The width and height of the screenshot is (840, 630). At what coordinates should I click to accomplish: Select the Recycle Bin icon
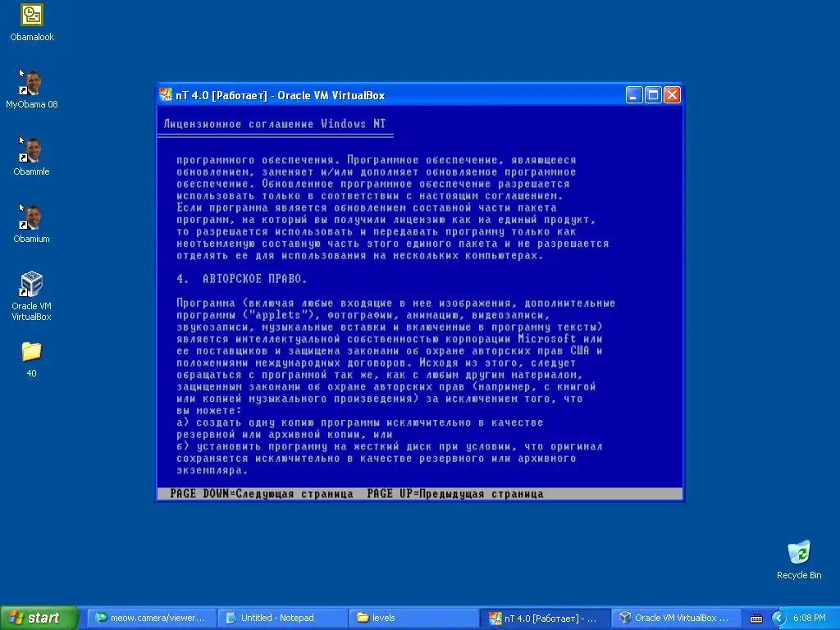[799, 559]
